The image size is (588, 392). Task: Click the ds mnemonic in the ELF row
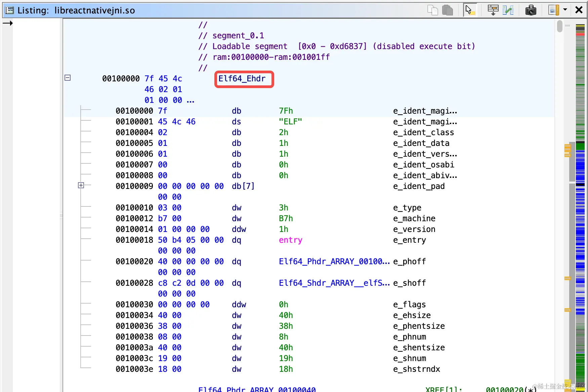[x=237, y=122]
